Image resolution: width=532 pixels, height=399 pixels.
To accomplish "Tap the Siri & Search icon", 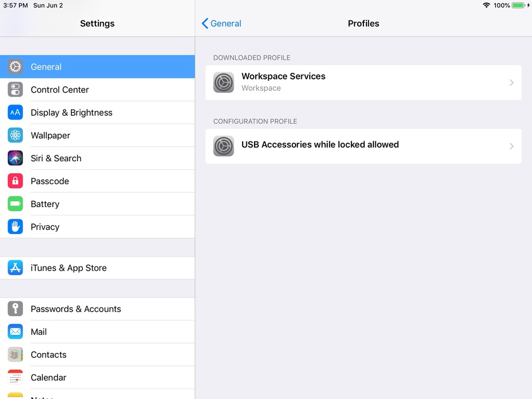I will (x=16, y=158).
